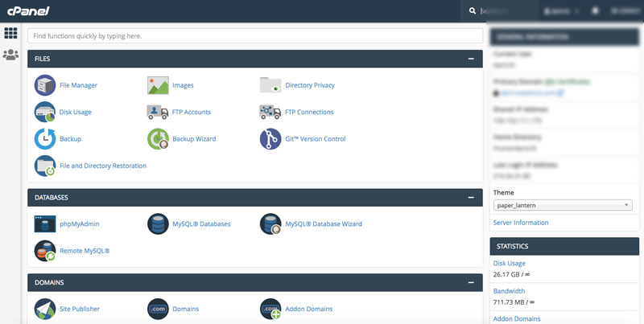Image resolution: width=644 pixels, height=324 pixels.
Task: Click the Domains .com icon
Action: [158, 309]
